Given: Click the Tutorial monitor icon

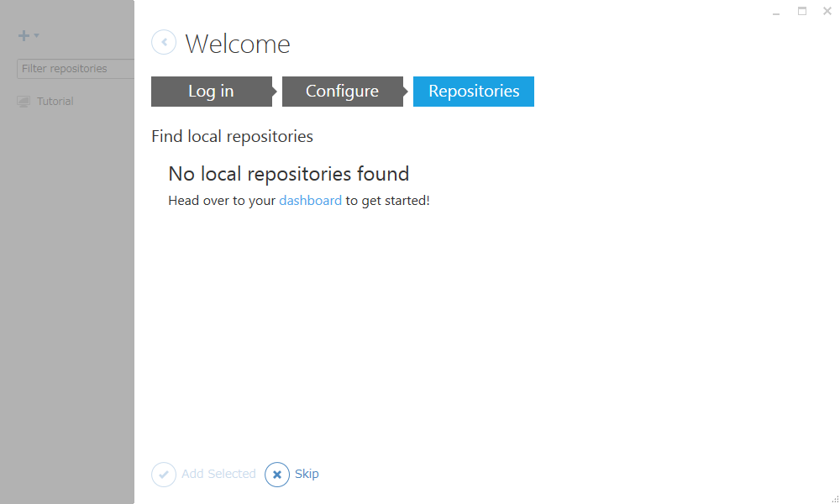Looking at the screenshot, I should click(x=24, y=102).
